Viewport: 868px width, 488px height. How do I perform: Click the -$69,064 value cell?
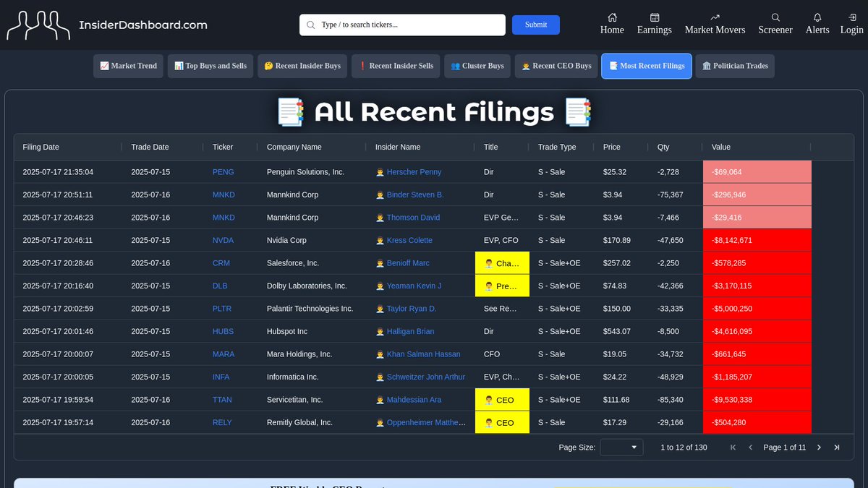click(x=757, y=172)
